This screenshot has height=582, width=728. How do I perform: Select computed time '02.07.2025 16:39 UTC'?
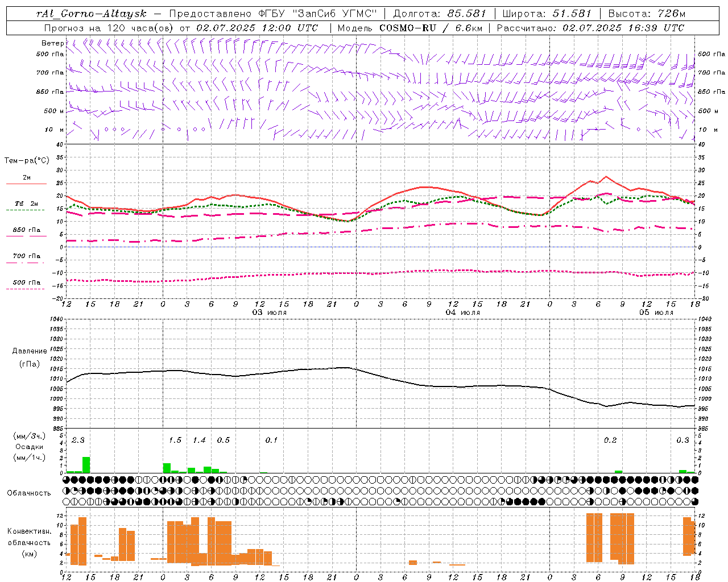[x=623, y=27]
